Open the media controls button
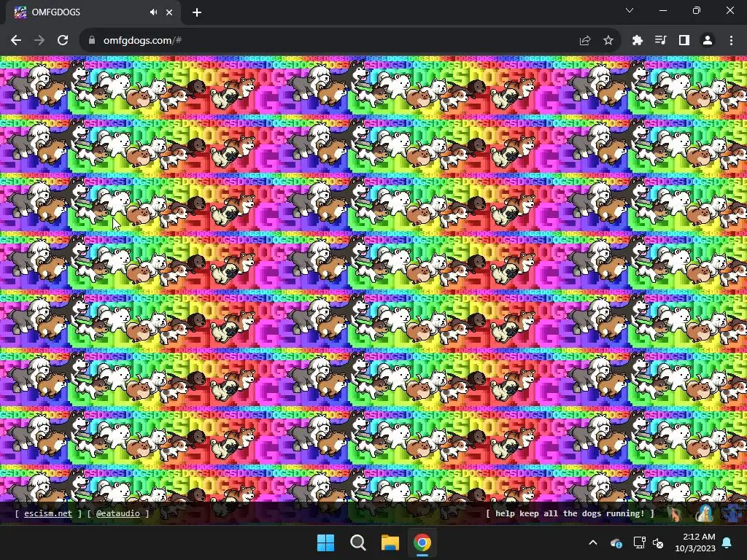The image size is (747, 560). (x=661, y=41)
